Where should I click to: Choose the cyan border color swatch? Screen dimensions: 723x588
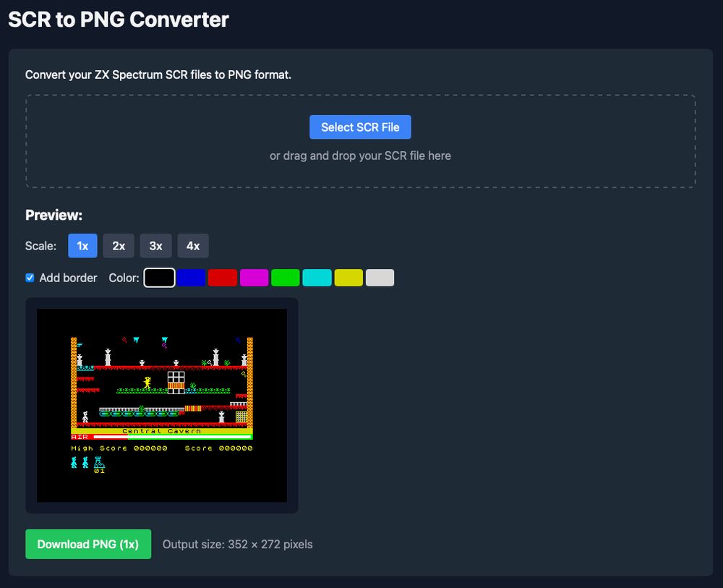tap(317, 278)
